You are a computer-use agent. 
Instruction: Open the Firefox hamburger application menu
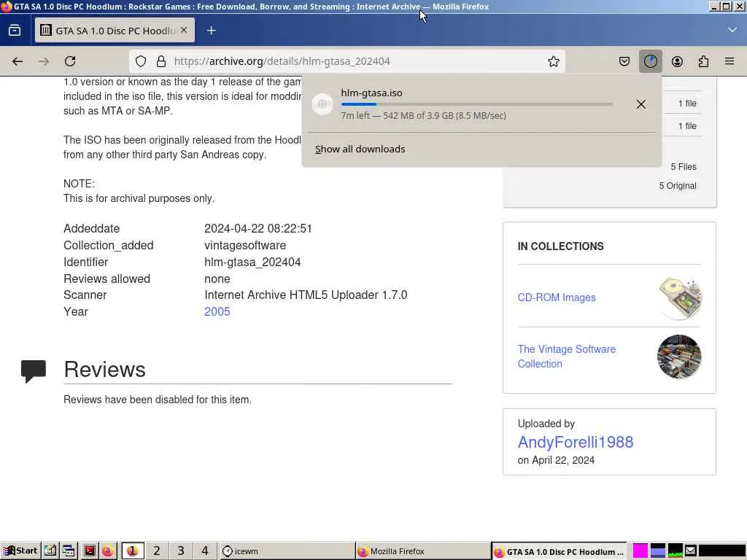(x=729, y=61)
